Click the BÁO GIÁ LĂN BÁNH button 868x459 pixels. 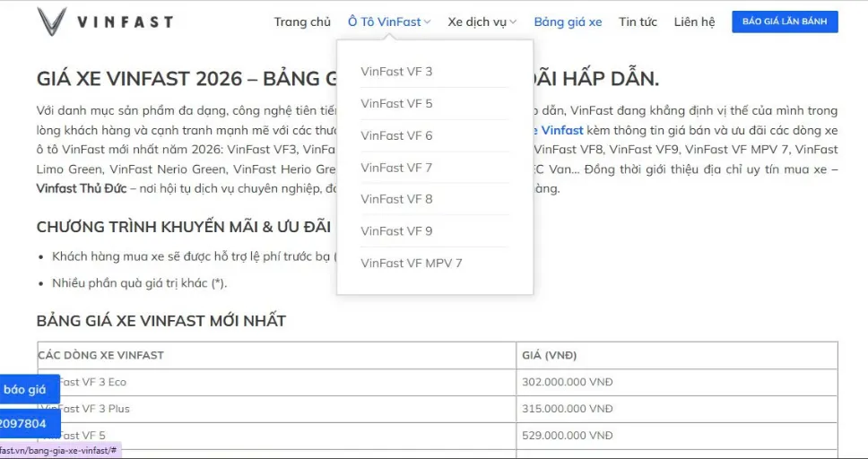785,22
